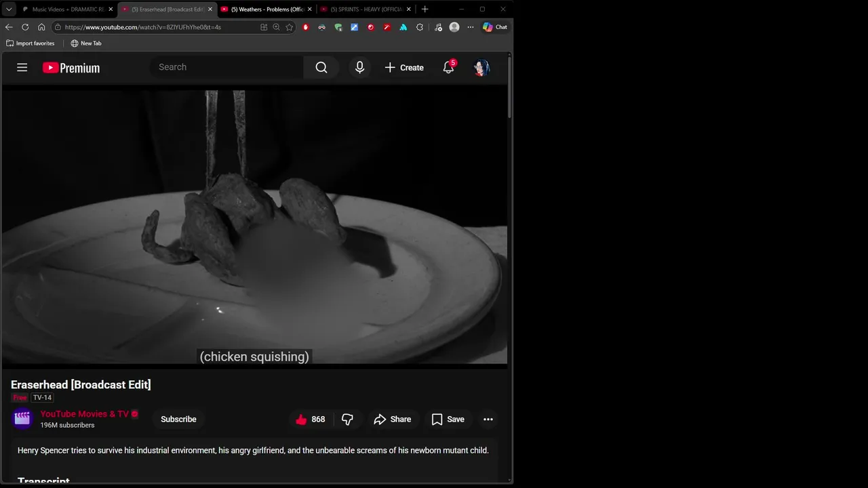Reload the current page

coord(25,27)
